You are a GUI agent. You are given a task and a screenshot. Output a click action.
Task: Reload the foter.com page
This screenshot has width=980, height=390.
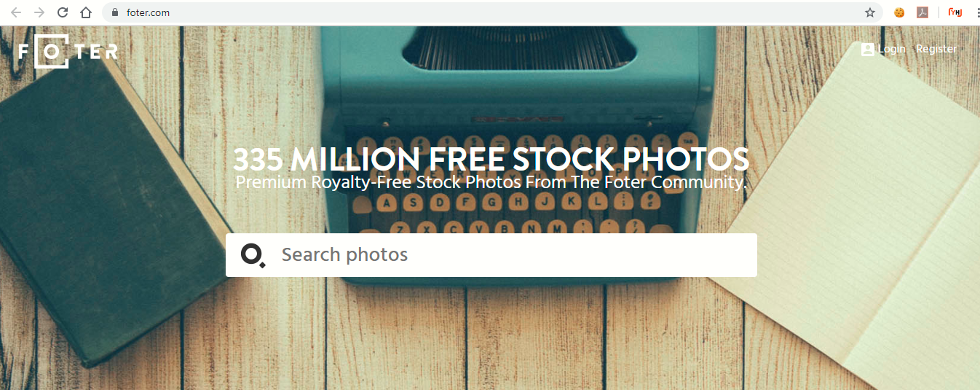63,12
